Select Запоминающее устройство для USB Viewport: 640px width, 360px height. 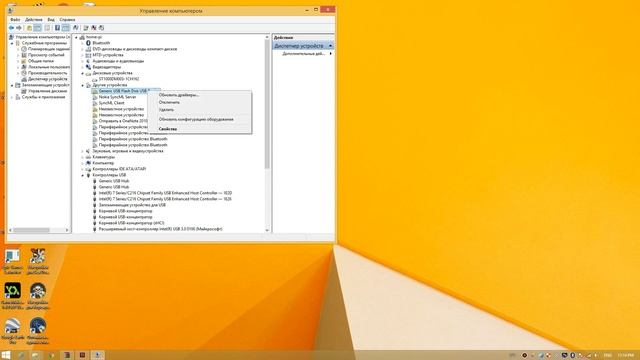click(132, 205)
